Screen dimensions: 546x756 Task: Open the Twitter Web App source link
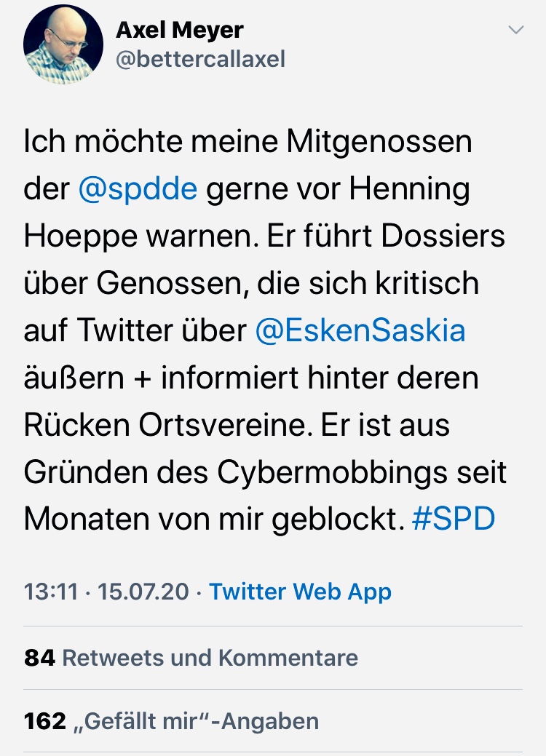[300, 591]
